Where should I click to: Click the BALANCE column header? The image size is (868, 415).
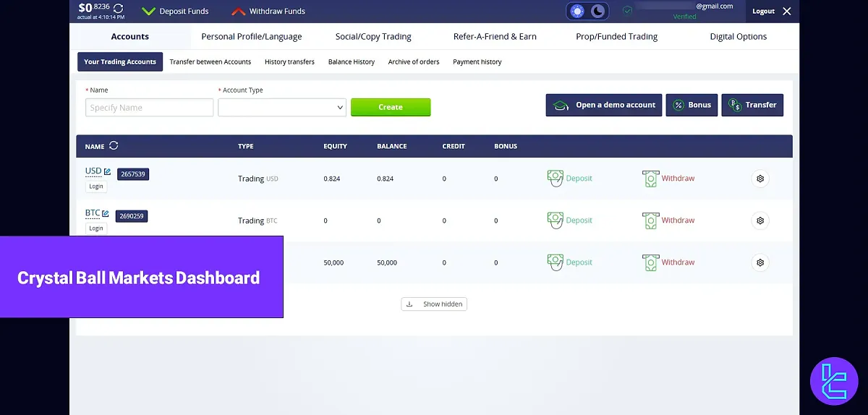coord(392,146)
